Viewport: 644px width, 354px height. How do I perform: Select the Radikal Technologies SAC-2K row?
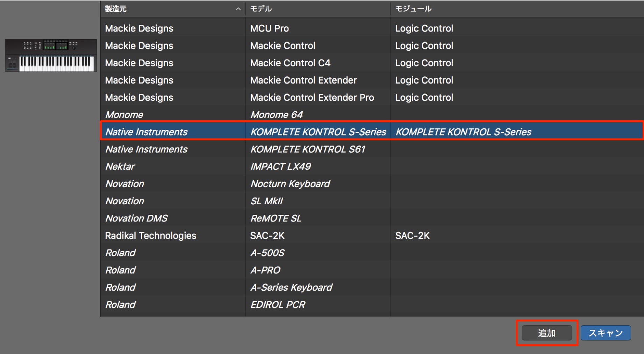372,235
